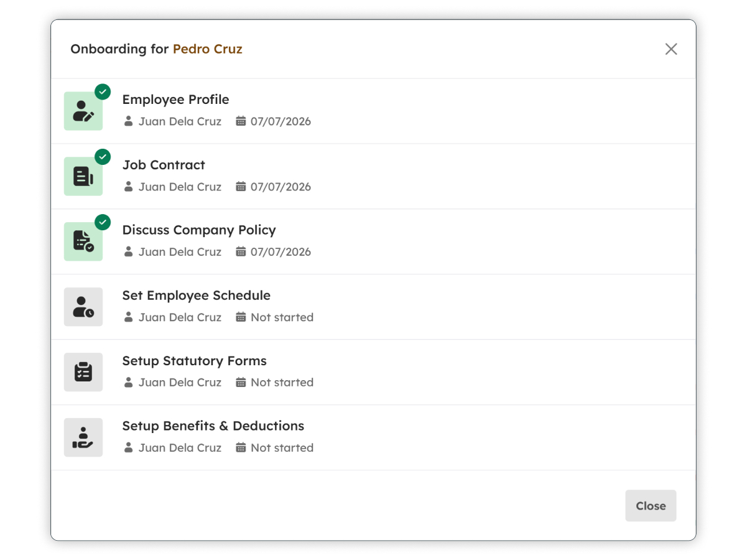
Task: Click the green checkmark badge on Employee Profile
Action: [x=103, y=91]
